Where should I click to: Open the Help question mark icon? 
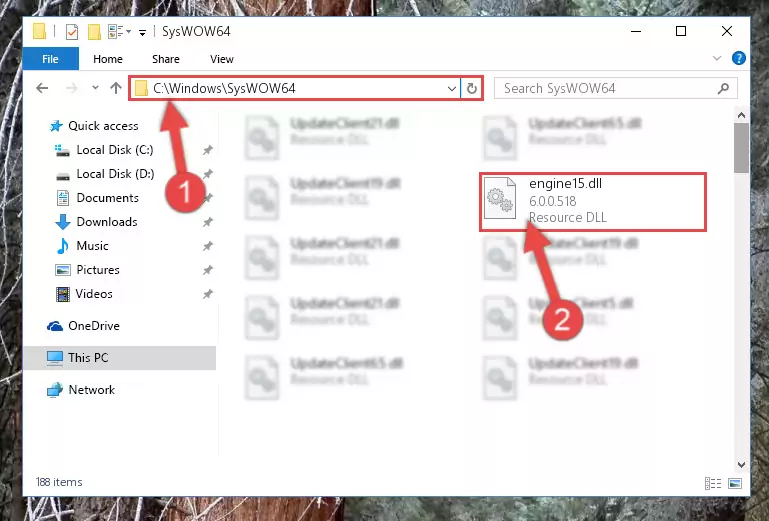[x=739, y=58]
